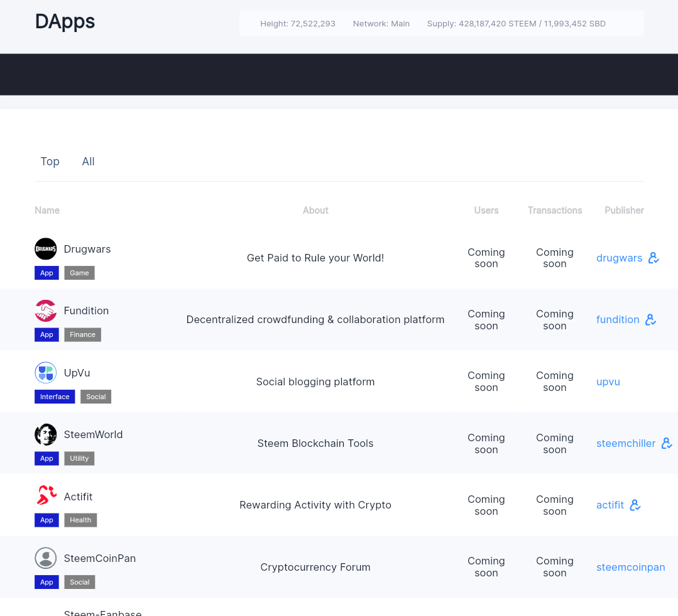Click the About column header

pyautogui.click(x=315, y=210)
